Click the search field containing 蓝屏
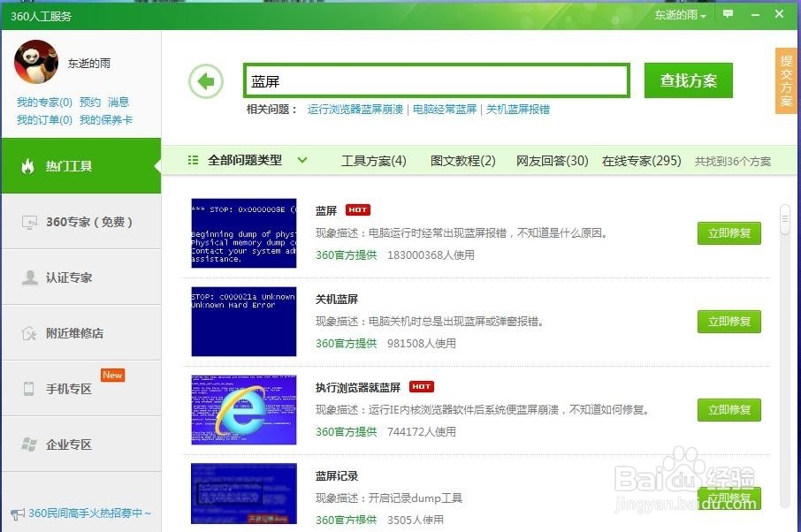801x532 pixels. 437,80
